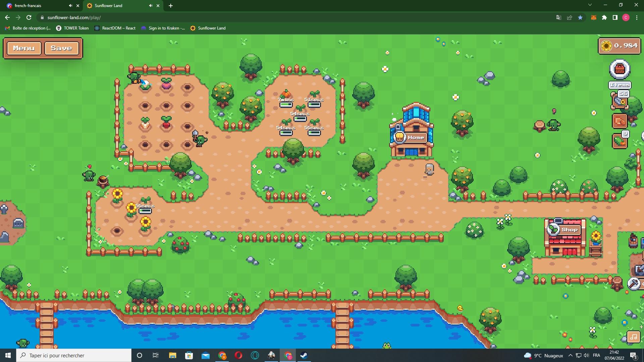Screen dimensions: 644x362
Task: Click the MetaMask fox extension icon
Action: coord(593,17)
